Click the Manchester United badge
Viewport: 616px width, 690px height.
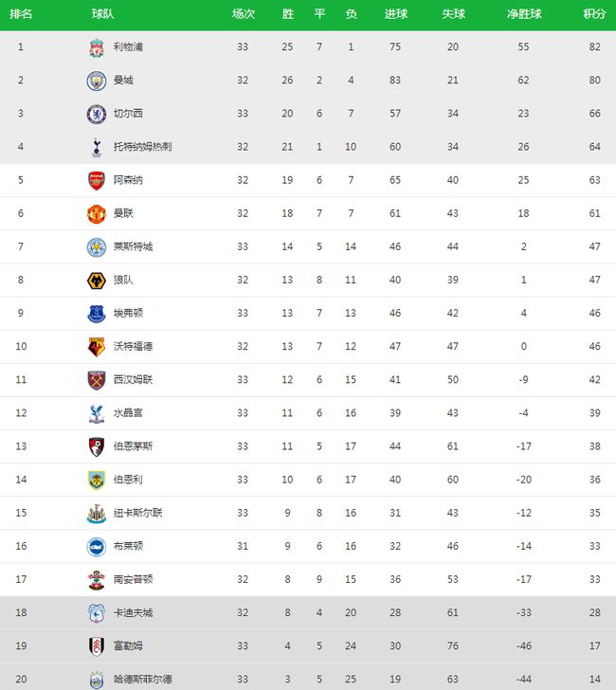click(x=97, y=214)
